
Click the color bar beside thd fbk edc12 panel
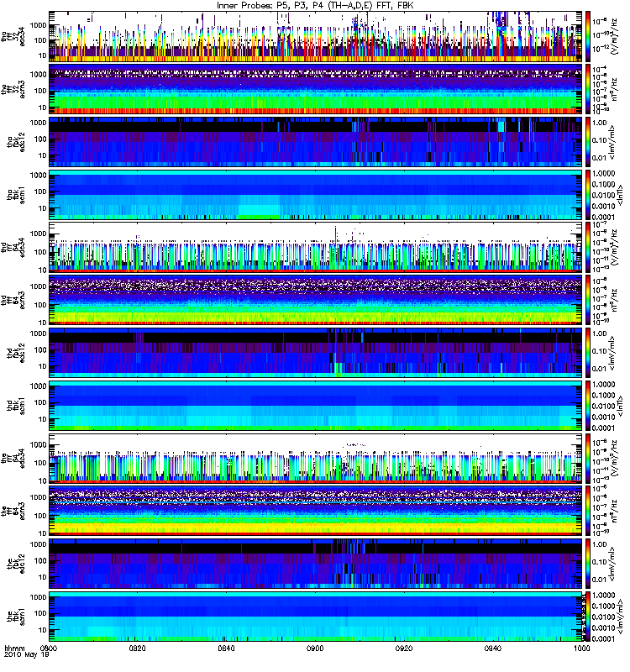point(589,353)
